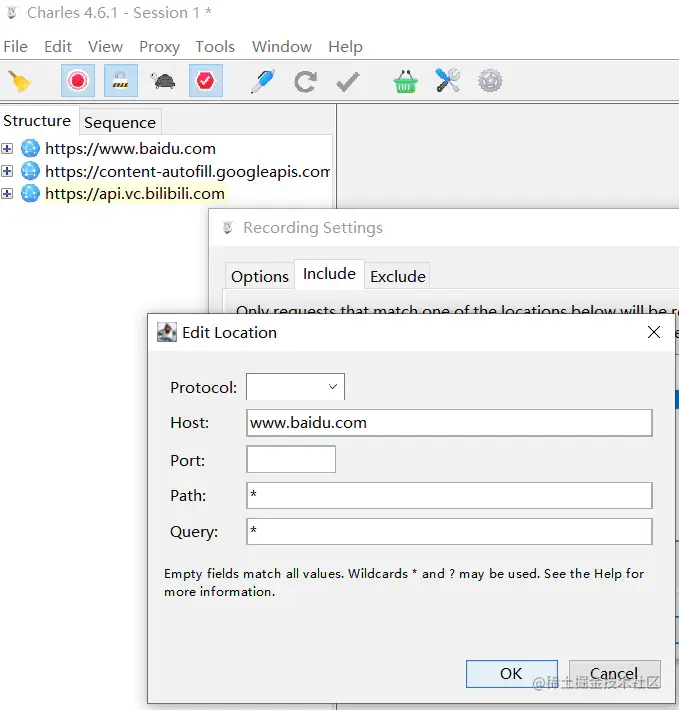
Task: Open the File menu
Action: [x=15, y=47]
